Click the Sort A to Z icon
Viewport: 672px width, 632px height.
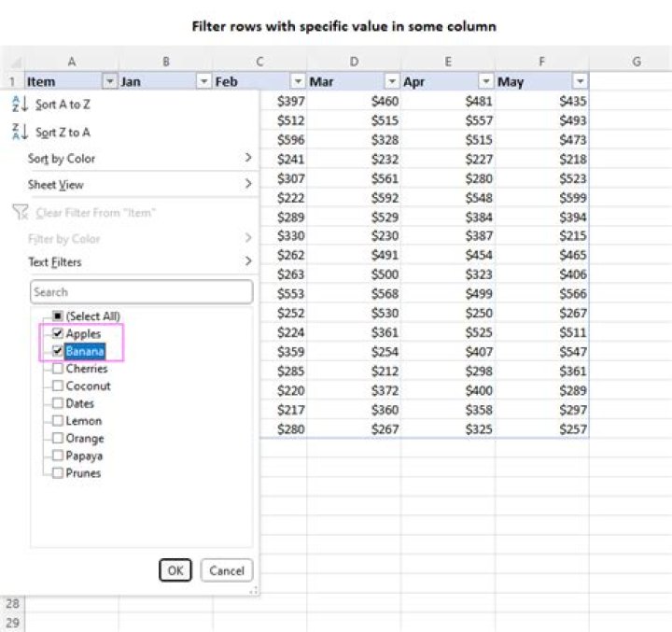pyautogui.click(x=20, y=104)
